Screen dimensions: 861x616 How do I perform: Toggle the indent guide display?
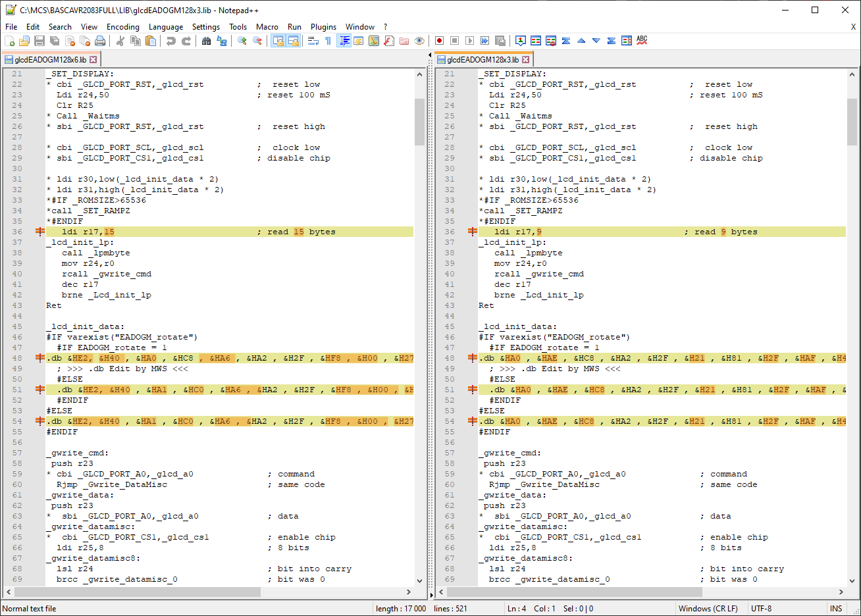coord(344,41)
